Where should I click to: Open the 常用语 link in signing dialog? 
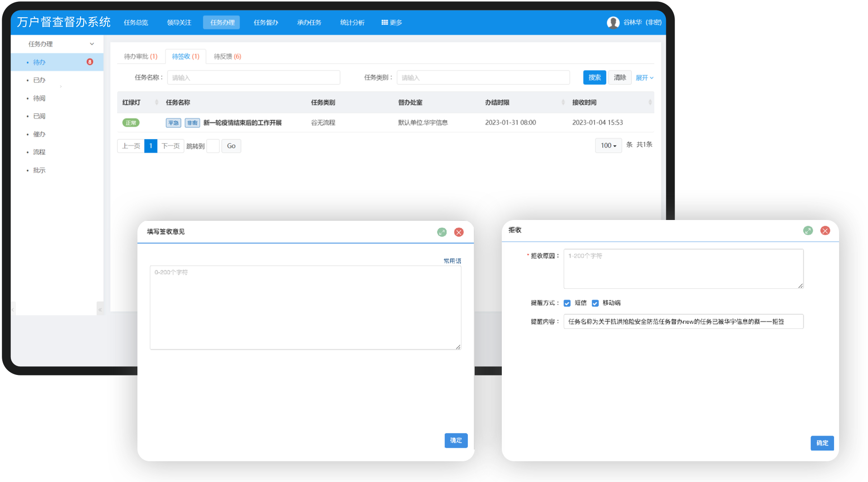click(x=452, y=261)
